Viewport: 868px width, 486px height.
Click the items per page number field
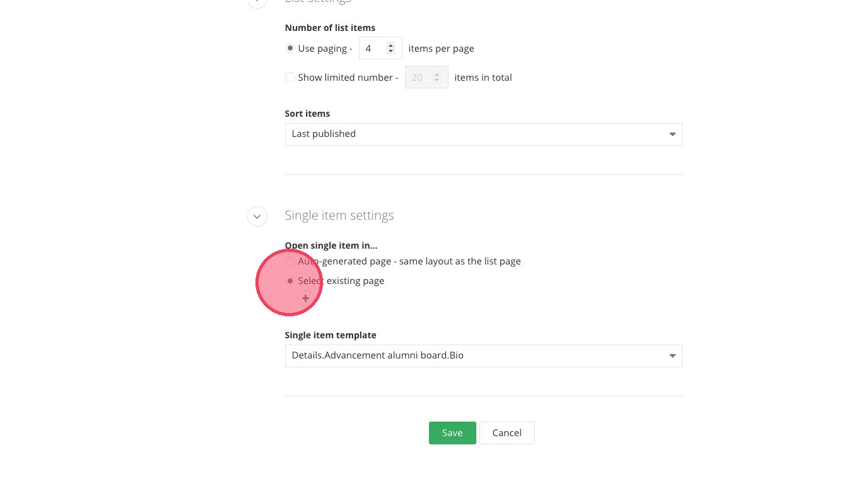pyautogui.click(x=373, y=49)
